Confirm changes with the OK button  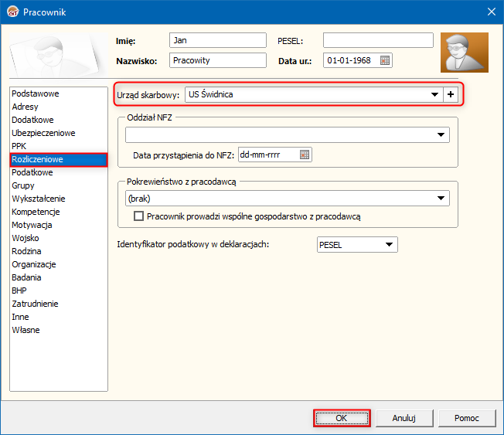pos(342,418)
